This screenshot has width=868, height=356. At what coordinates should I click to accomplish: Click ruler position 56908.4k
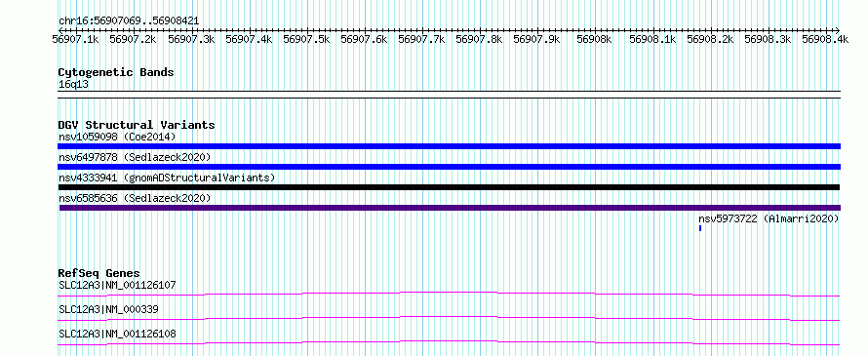click(825, 39)
